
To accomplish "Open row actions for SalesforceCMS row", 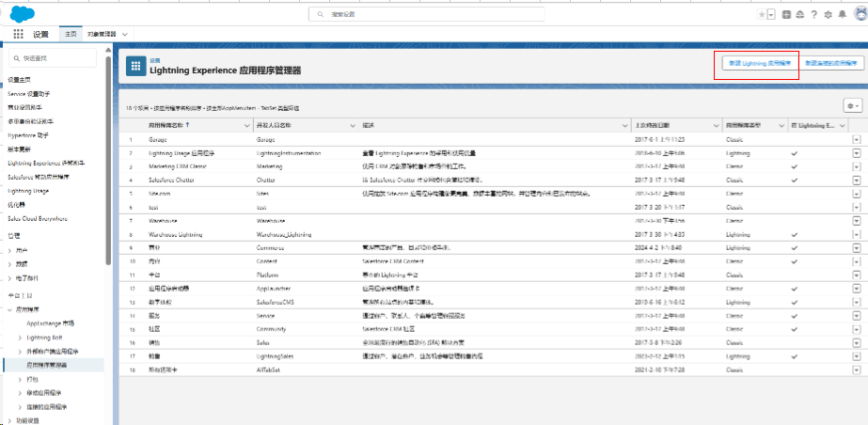I will click(857, 302).
